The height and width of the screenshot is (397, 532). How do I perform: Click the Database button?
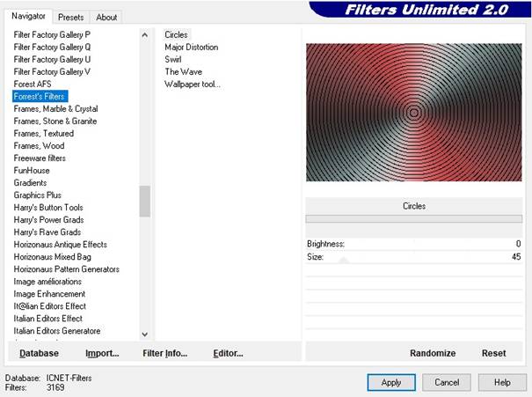point(39,353)
